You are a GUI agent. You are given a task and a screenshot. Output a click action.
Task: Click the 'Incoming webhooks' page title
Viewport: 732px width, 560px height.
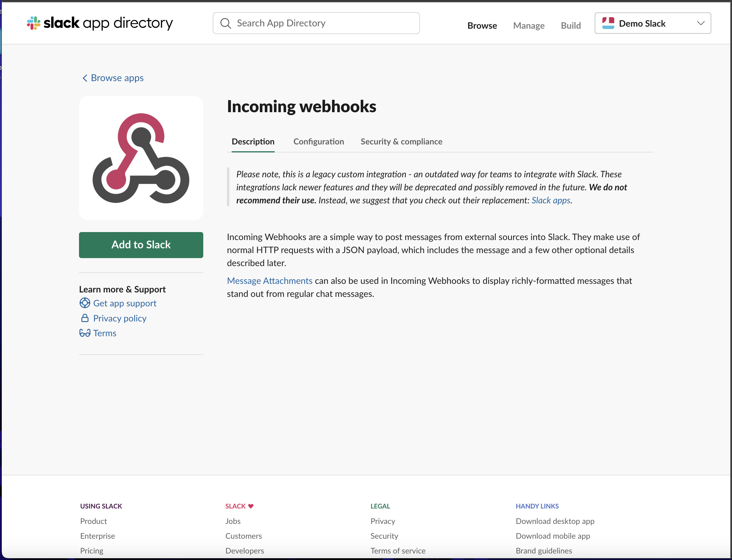coord(301,107)
